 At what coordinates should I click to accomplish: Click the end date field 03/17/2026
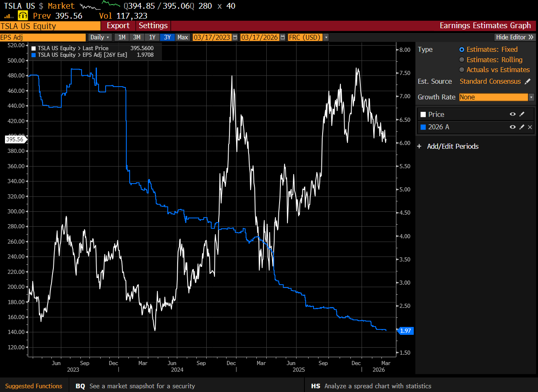tap(260, 37)
